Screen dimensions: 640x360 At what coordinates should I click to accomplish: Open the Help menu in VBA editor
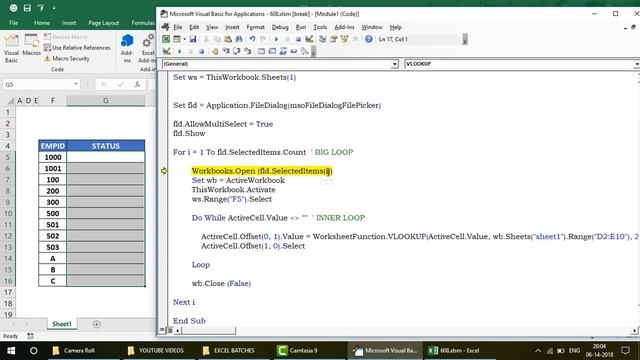[x=396, y=27]
